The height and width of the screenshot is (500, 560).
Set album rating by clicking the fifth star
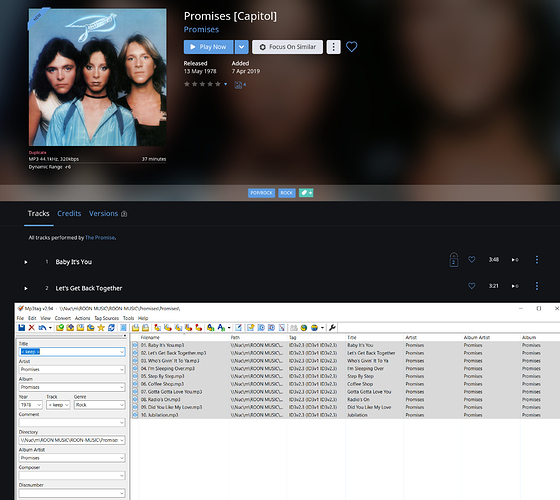[x=218, y=84]
